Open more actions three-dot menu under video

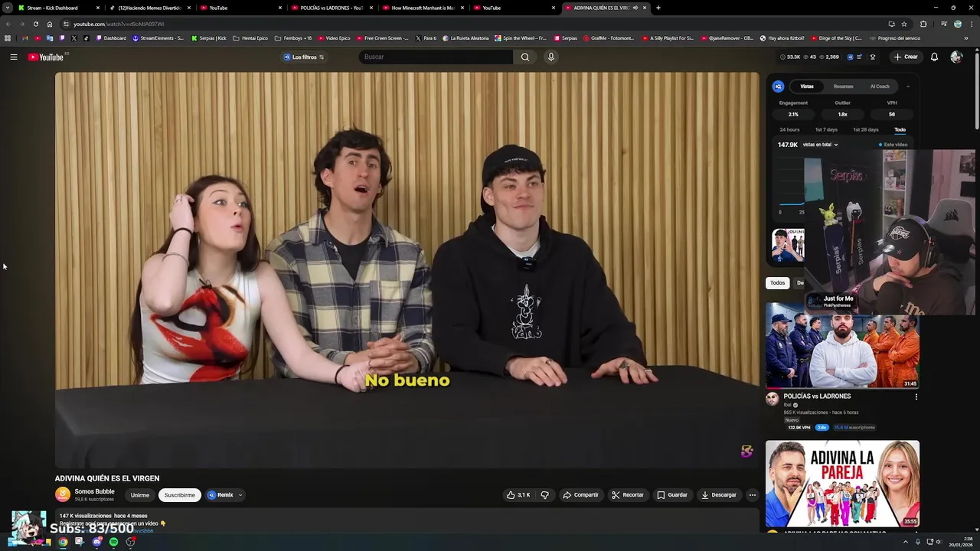752,495
